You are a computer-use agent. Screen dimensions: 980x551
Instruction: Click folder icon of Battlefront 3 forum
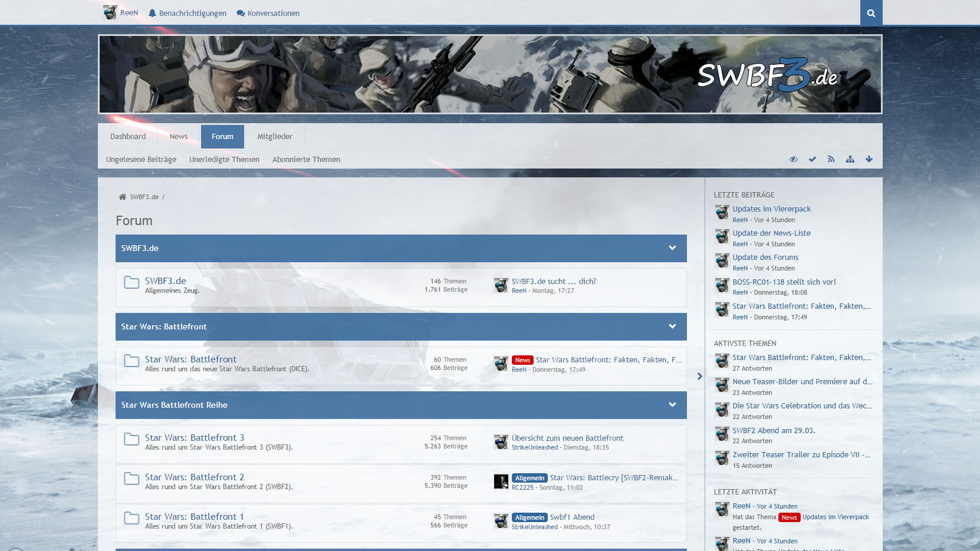131,439
